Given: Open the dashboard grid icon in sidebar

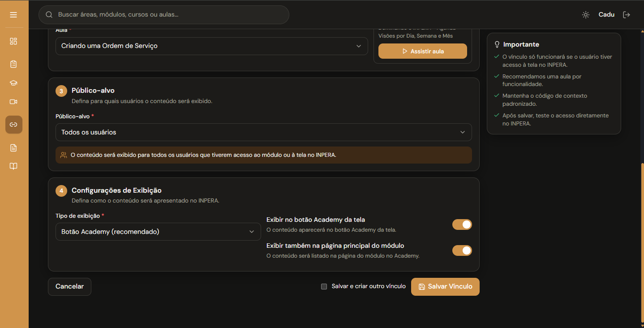Looking at the screenshot, I should tap(13, 41).
